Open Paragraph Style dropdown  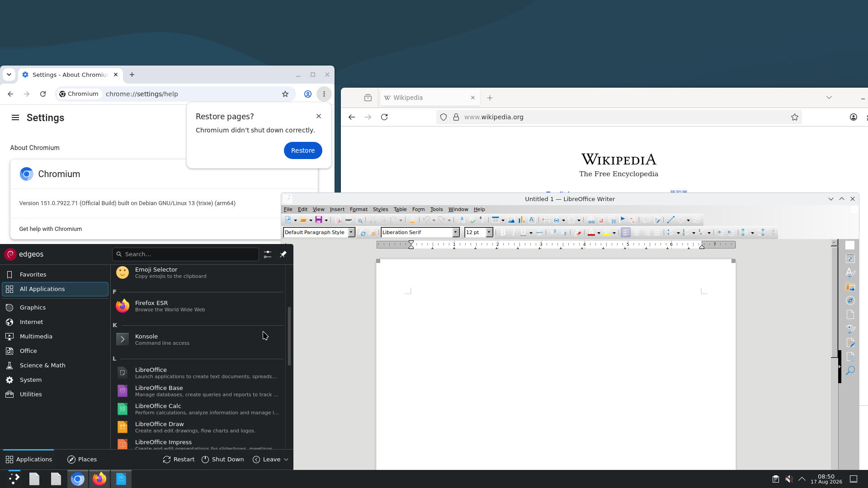pyautogui.click(x=351, y=233)
